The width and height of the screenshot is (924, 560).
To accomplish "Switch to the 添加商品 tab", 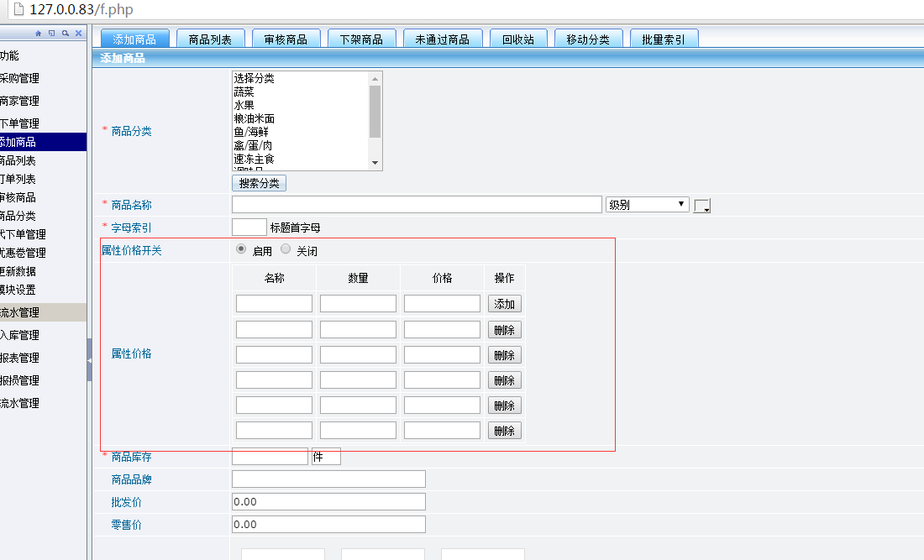I will [x=135, y=39].
